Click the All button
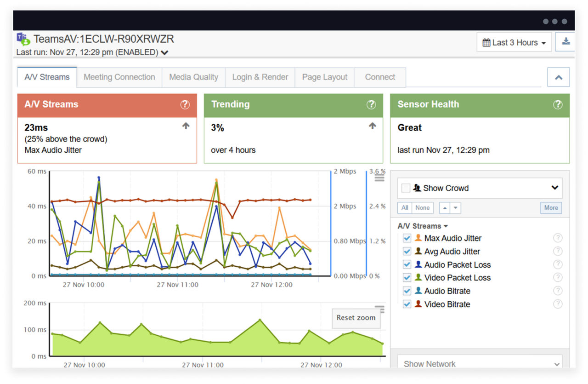The image size is (588, 384). pos(405,208)
